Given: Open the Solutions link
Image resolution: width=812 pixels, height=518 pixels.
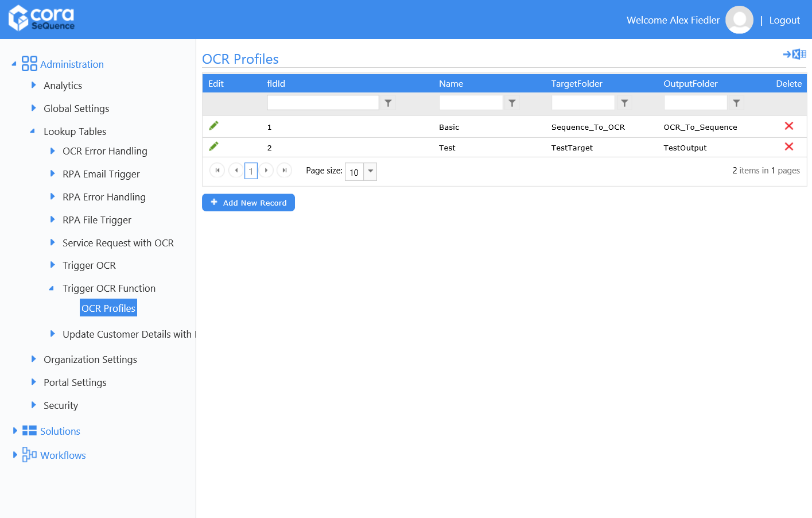Looking at the screenshot, I should [60, 431].
